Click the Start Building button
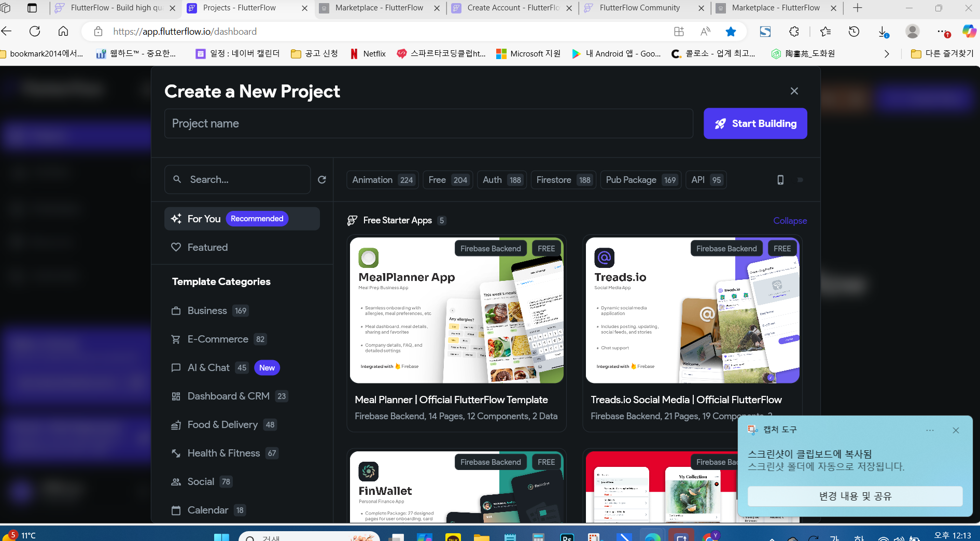This screenshot has height=541, width=980. point(755,123)
